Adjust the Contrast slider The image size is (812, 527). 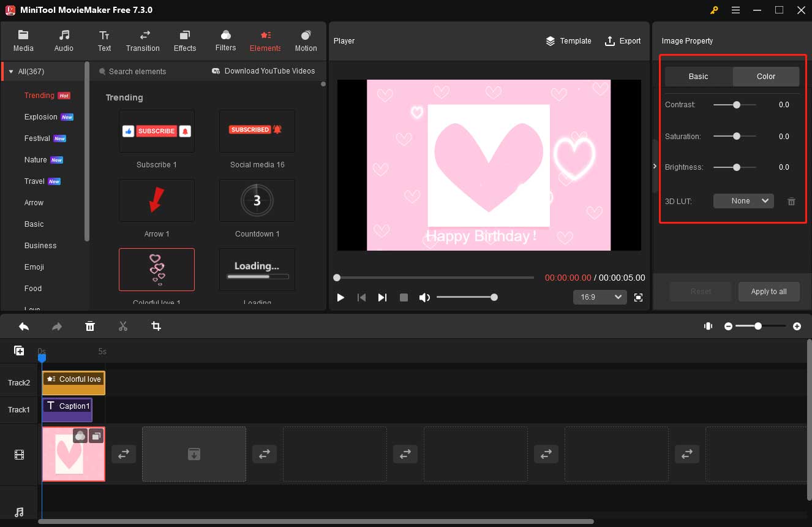[735, 105]
